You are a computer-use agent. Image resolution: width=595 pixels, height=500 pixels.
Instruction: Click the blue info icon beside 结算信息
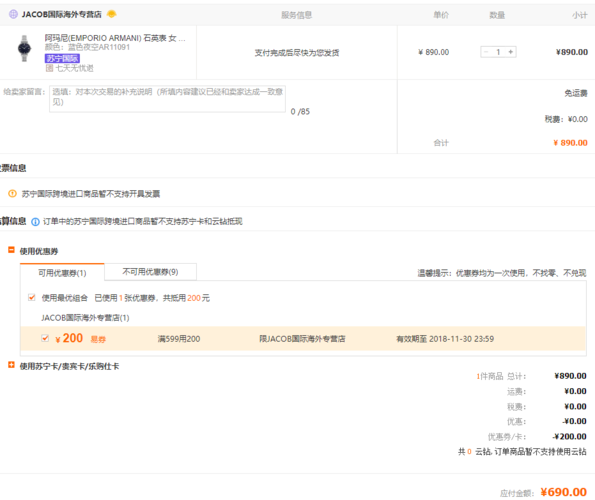point(35,222)
